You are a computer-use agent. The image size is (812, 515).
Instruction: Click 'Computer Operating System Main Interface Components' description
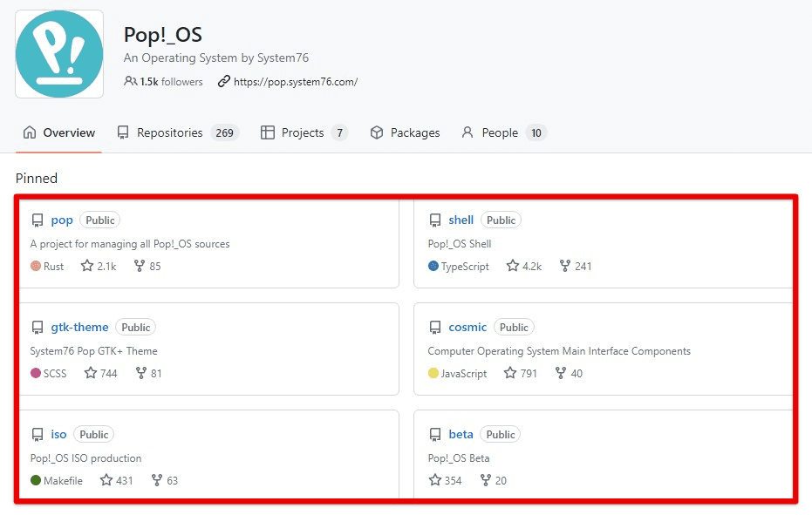pyautogui.click(x=559, y=351)
